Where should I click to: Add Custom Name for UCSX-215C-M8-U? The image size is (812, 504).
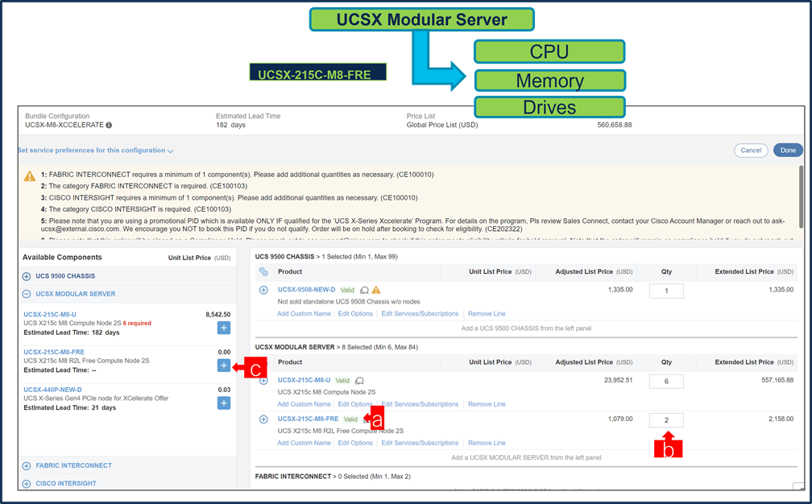pyautogui.click(x=304, y=404)
